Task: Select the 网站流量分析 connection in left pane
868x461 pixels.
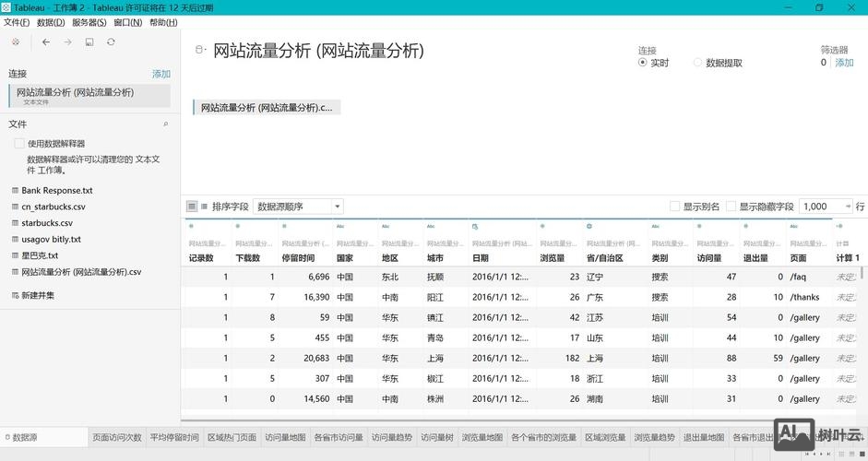Action: (x=89, y=96)
